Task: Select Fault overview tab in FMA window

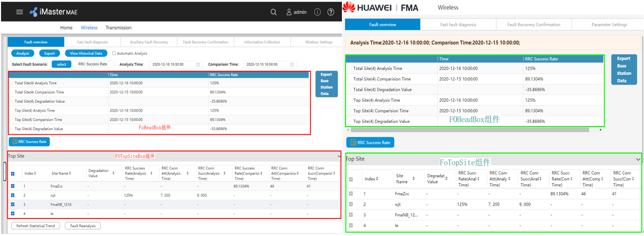Action: [x=383, y=24]
